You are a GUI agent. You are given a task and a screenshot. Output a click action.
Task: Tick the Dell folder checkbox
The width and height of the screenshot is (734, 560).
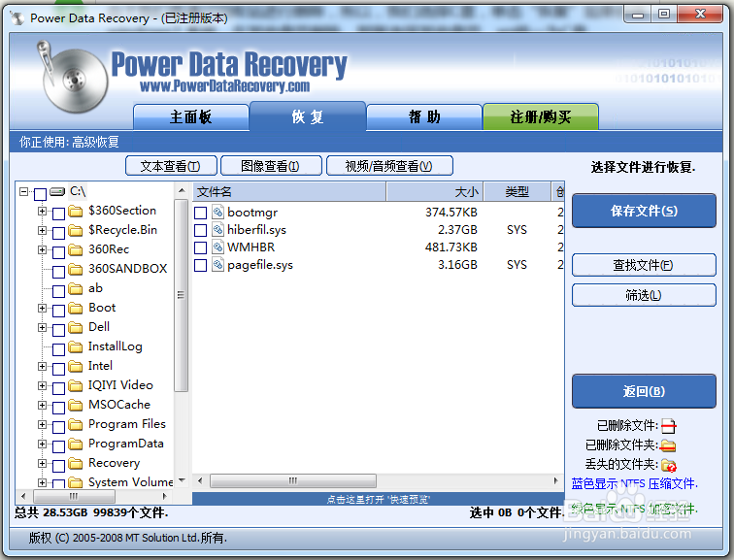[x=58, y=330]
